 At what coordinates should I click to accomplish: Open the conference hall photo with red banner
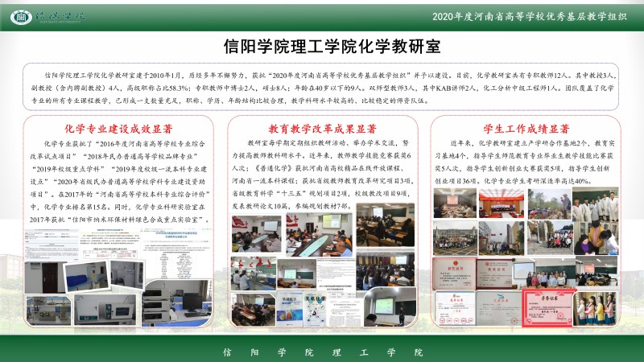[502, 203]
